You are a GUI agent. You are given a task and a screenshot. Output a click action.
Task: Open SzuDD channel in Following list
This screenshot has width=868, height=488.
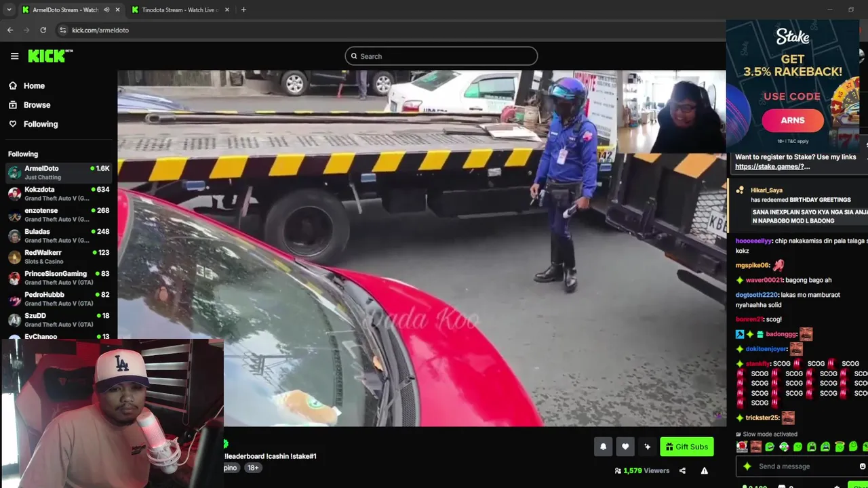[58, 319]
